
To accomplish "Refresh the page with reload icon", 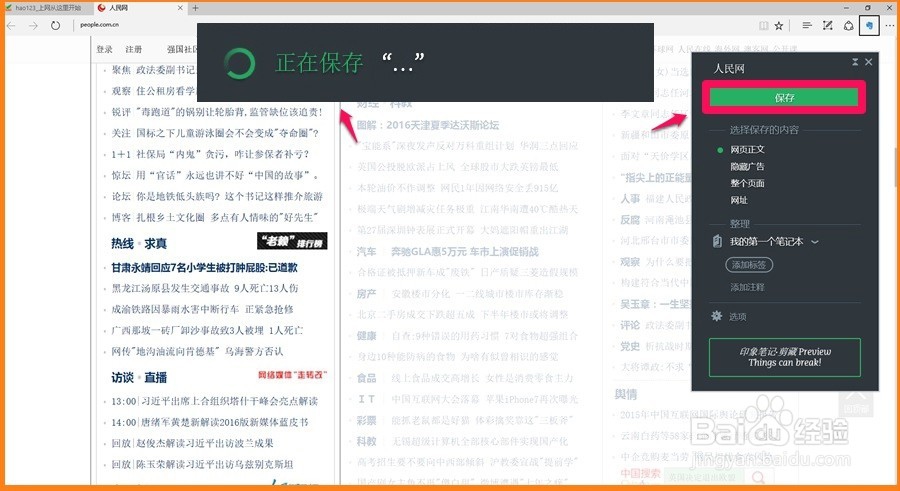I will click(x=55, y=25).
